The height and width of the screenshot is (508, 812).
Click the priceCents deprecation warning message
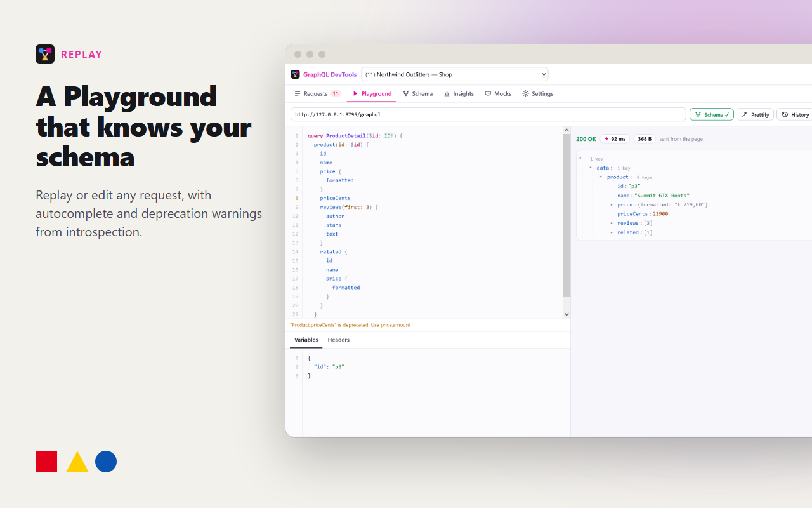[x=350, y=325]
